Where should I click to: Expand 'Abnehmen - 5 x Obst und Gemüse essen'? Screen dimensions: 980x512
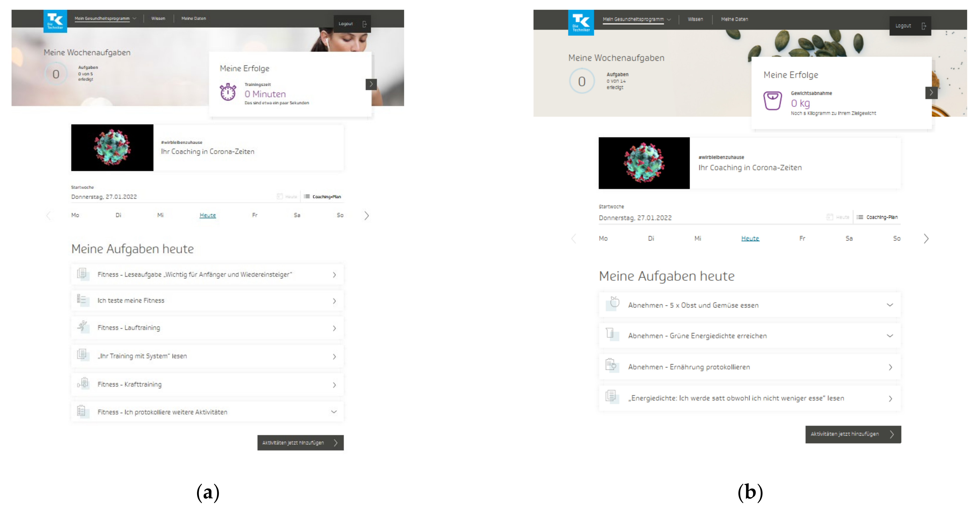pyautogui.click(x=890, y=305)
